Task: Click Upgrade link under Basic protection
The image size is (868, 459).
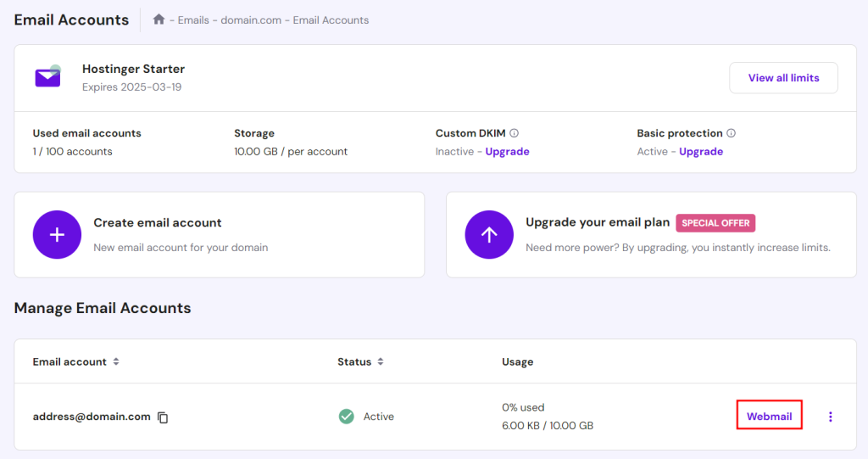Action: coord(701,152)
